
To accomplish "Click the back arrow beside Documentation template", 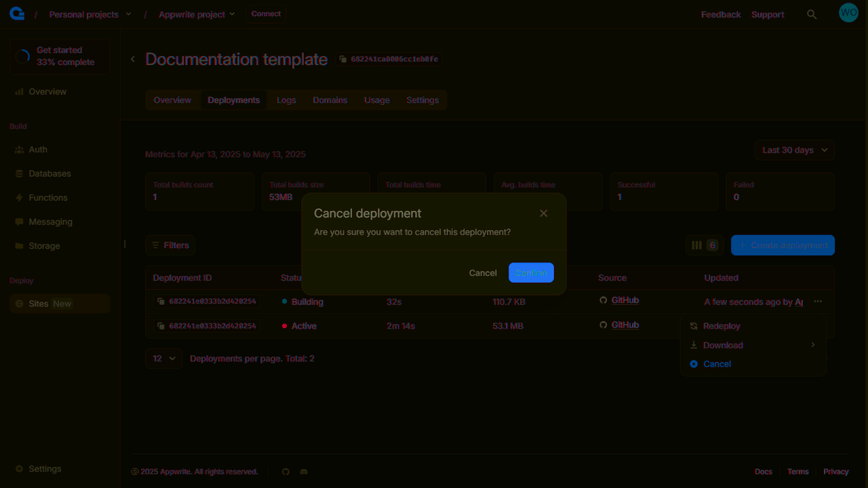I will point(133,60).
